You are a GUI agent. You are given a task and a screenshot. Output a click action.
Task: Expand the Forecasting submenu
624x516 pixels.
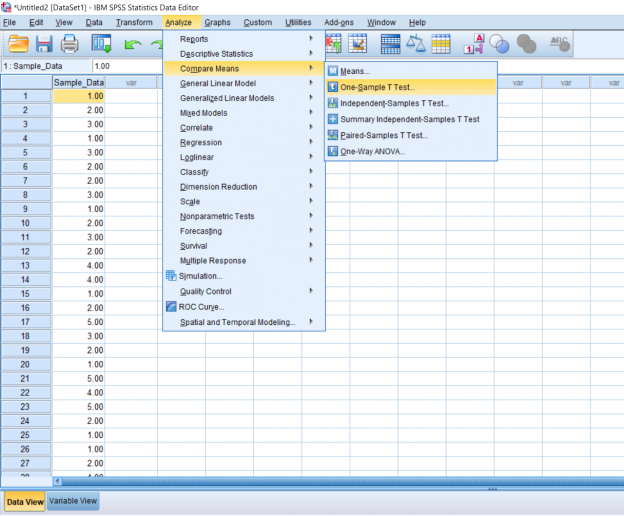(x=244, y=231)
